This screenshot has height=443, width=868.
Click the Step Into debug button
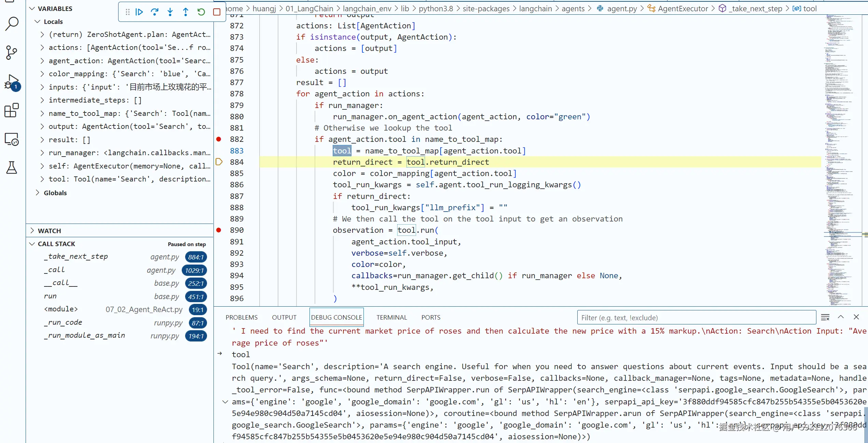(x=170, y=12)
